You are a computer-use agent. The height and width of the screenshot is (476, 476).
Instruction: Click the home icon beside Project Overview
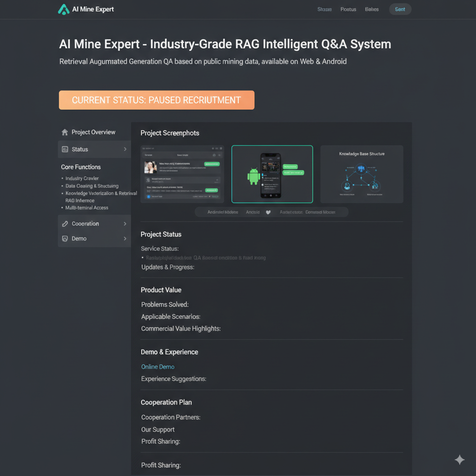coord(65,132)
